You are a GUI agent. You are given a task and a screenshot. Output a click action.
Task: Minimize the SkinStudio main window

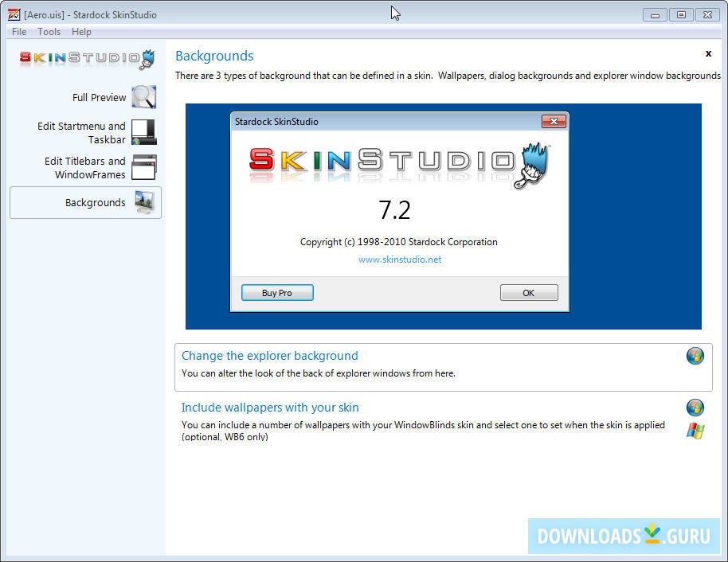click(x=655, y=15)
